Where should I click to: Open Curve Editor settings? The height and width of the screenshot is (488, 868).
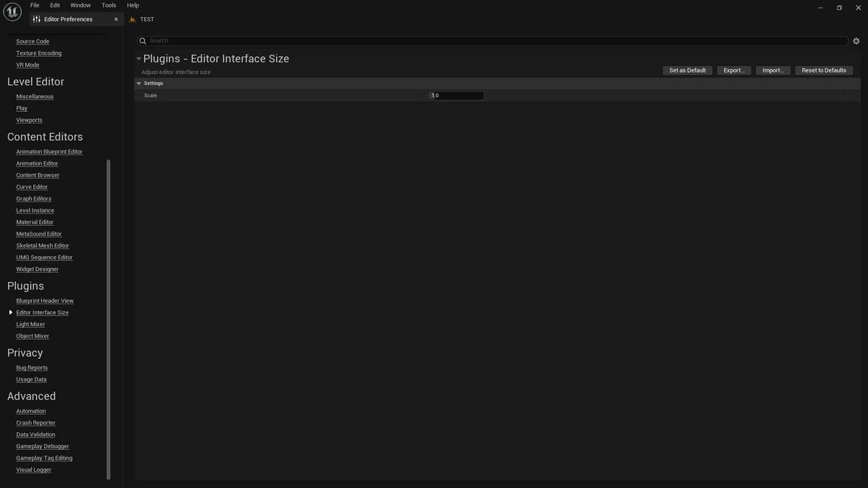(x=32, y=187)
